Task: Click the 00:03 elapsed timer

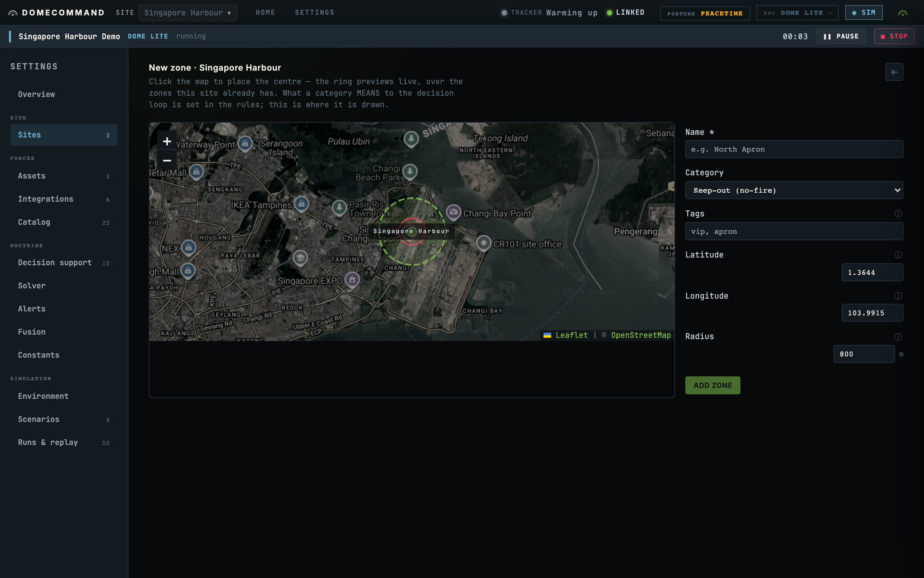Action: 795,36
